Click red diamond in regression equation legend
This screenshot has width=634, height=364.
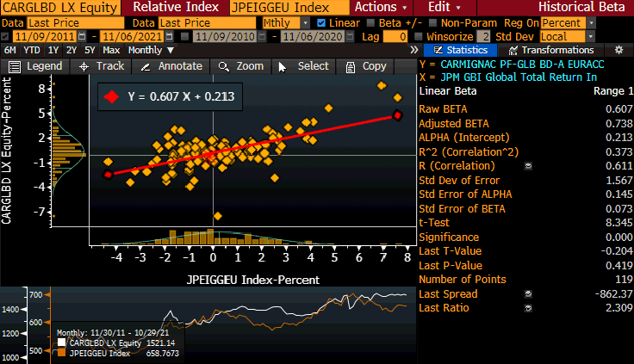[111, 97]
